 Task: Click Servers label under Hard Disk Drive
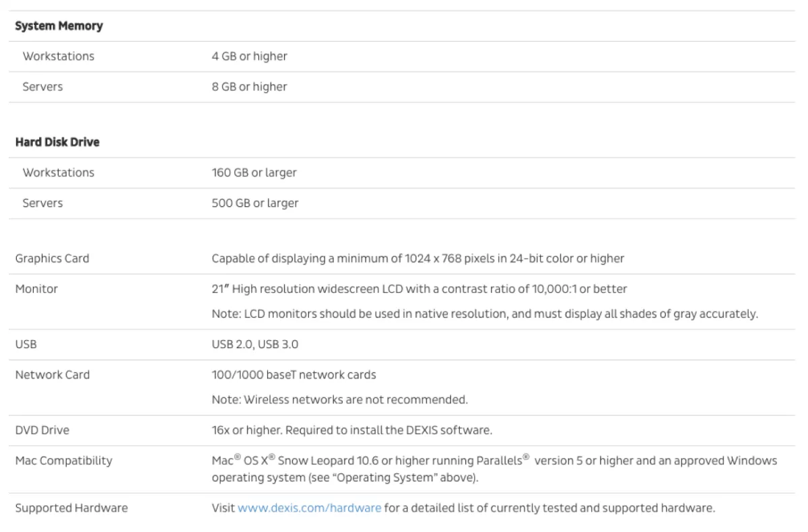43,203
